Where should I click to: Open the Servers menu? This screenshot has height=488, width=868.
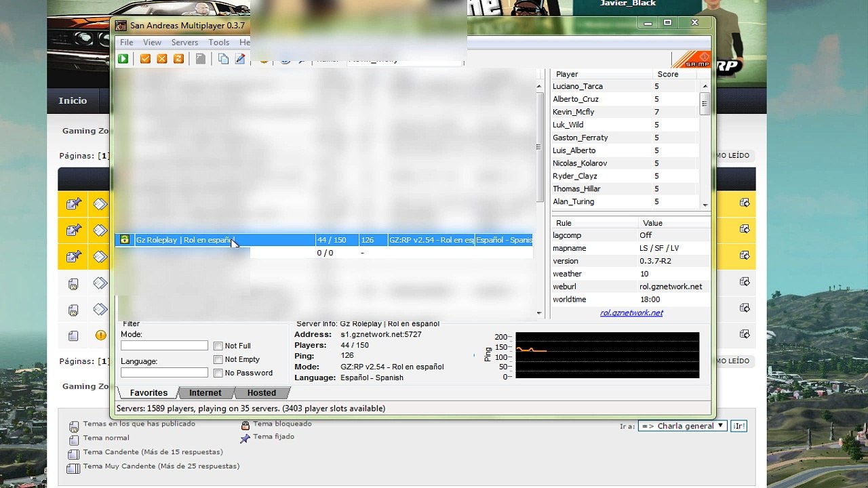pyautogui.click(x=184, y=42)
